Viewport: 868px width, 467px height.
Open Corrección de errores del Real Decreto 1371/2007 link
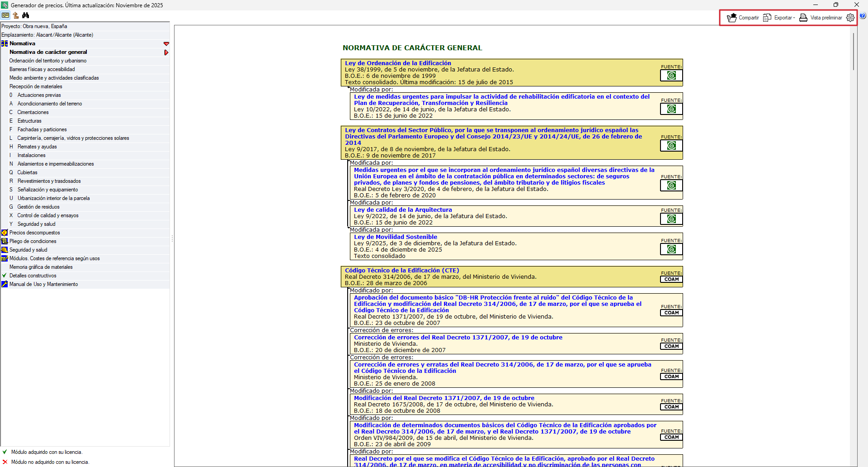(458, 338)
